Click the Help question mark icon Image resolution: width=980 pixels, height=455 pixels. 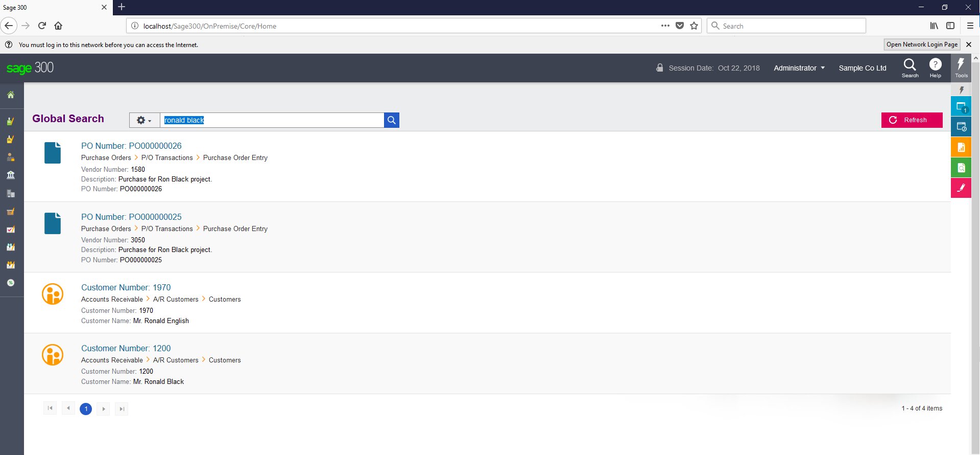point(935,67)
